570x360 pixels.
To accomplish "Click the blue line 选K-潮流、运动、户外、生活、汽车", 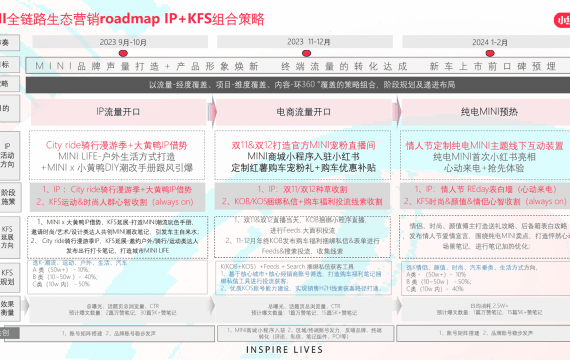I will tap(80, 263).
